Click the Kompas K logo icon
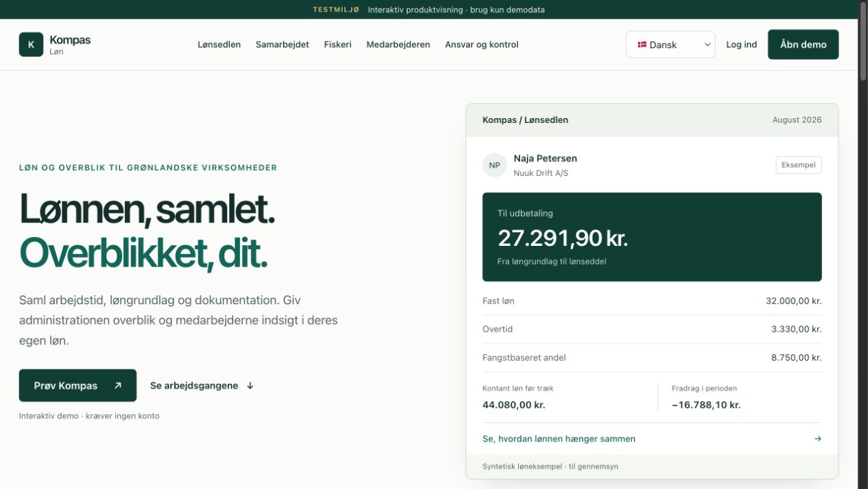 [x=31, y=45]
